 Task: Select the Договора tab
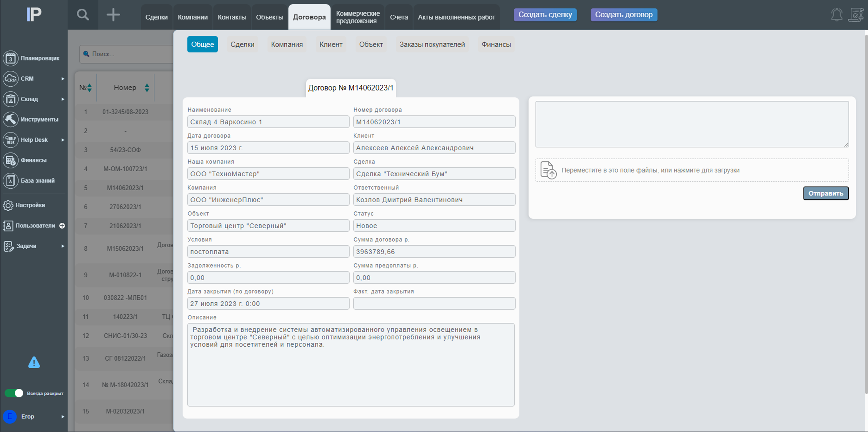(x=309, y=17)
